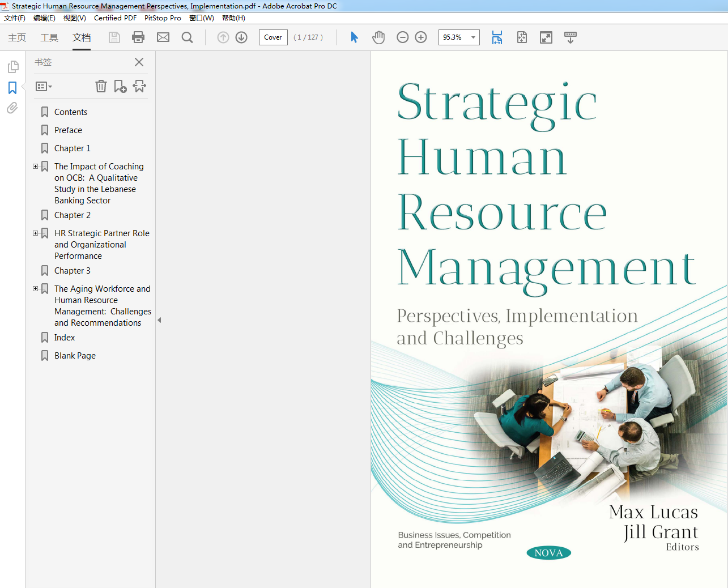Expand HR Strategic Partner Role bookmark
The width and height of the screenshot is (728, 588).
tap(36, 233)
